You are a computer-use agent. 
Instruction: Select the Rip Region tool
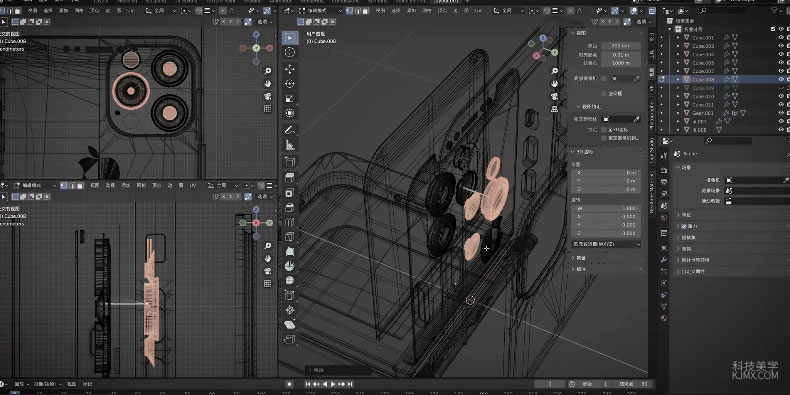coord(290,339)
